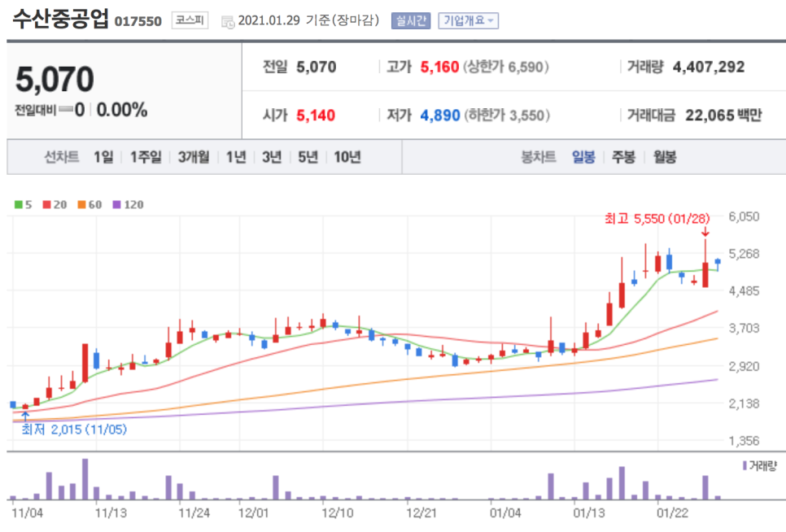The width and height of the screenshot is (786, 532).
Task: Click the stock code 017550
Action: 138,21
